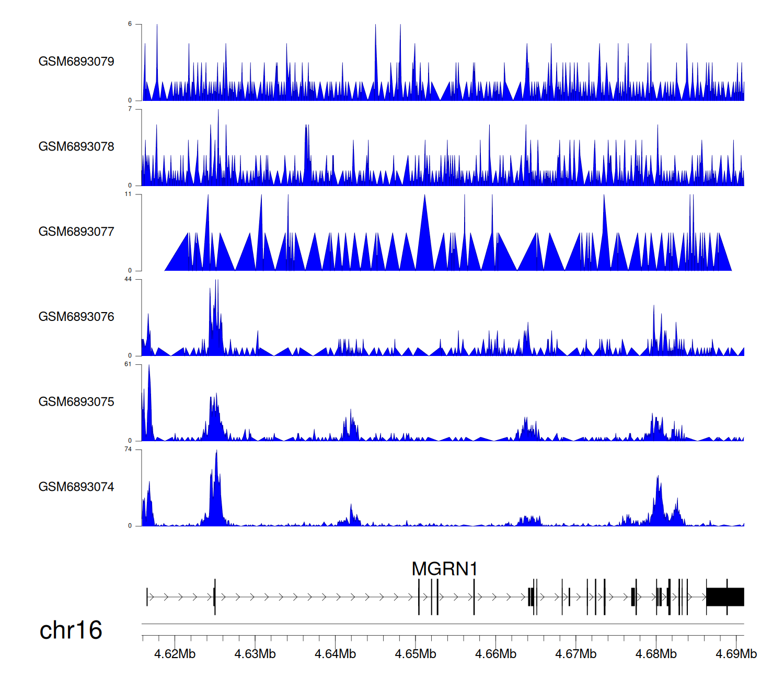The height and width of the screenshot is (690, 784).
Task: Click the MGRN1 gene name label
Action: (444, 569)
